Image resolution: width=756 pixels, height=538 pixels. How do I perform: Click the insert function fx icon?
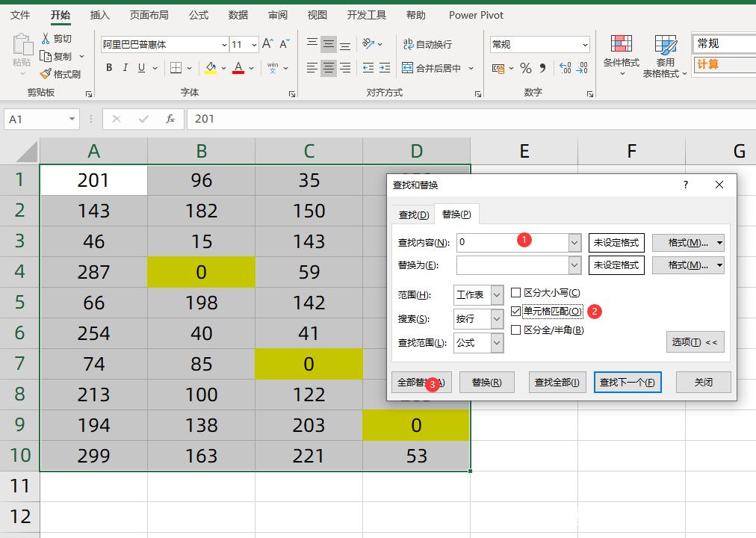170,119
